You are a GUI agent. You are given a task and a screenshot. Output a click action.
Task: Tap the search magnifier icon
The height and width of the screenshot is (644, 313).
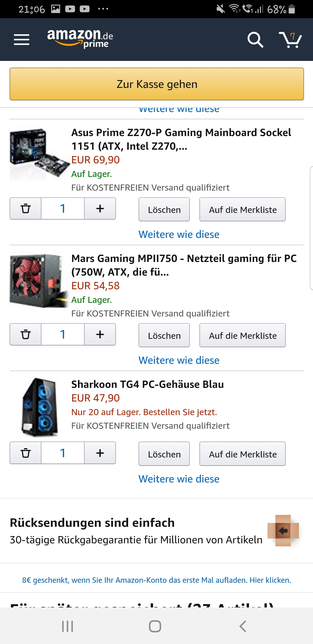coord(255,40)
